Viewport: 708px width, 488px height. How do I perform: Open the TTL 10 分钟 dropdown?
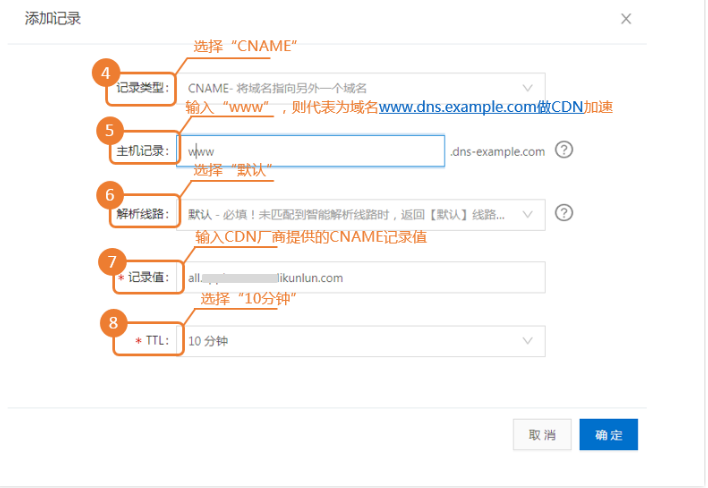pyautogui.click(x=360, y=341)
